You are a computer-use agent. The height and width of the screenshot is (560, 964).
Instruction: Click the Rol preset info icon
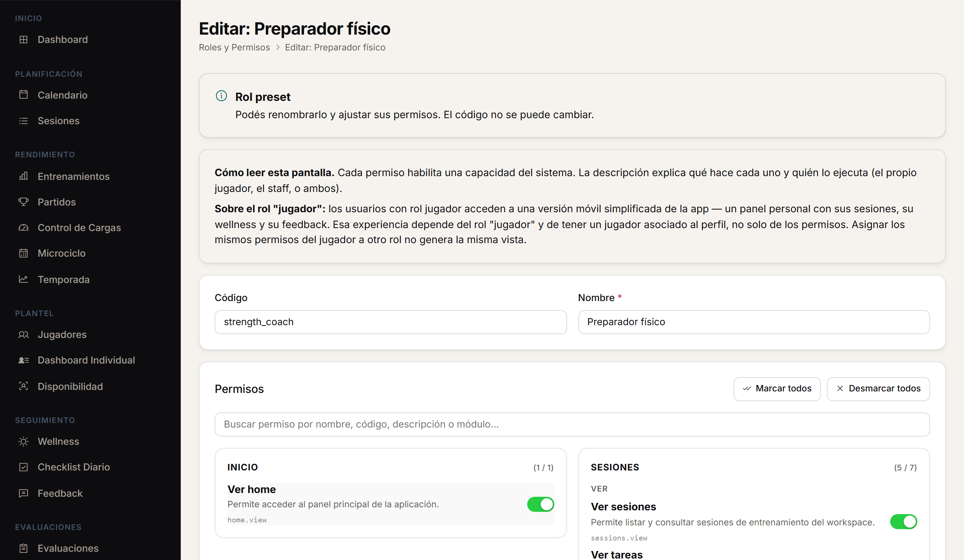point(221,96)
